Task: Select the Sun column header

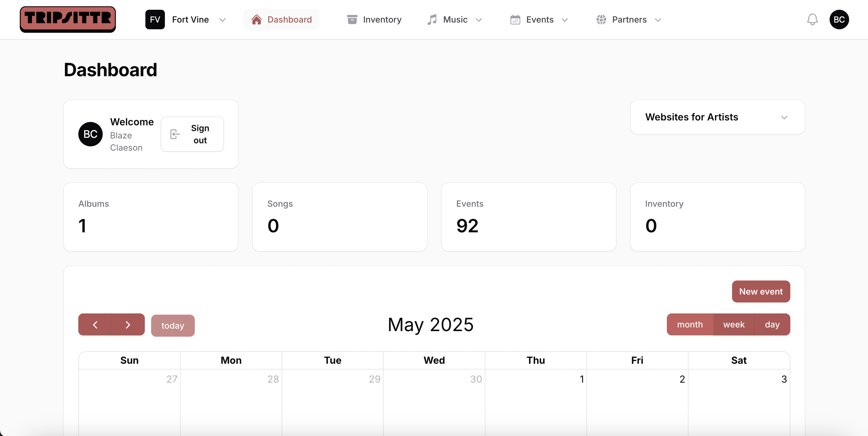Action: coord(130,360)
